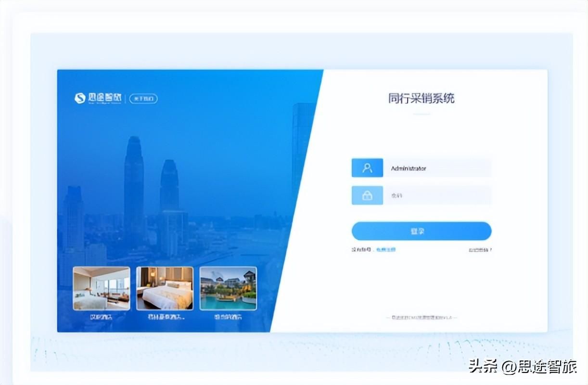Click the caption under resort pool thumbnail
588x385 pixels.
(228, 317)
